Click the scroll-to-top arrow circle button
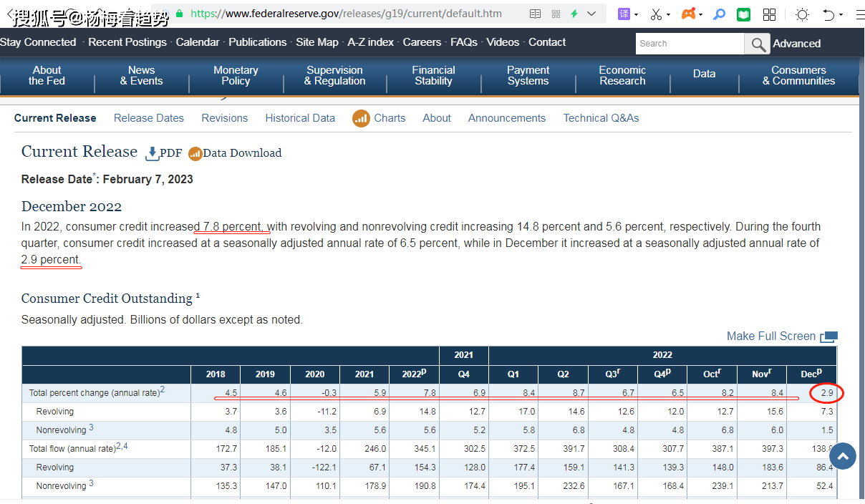 pos(843,456)
